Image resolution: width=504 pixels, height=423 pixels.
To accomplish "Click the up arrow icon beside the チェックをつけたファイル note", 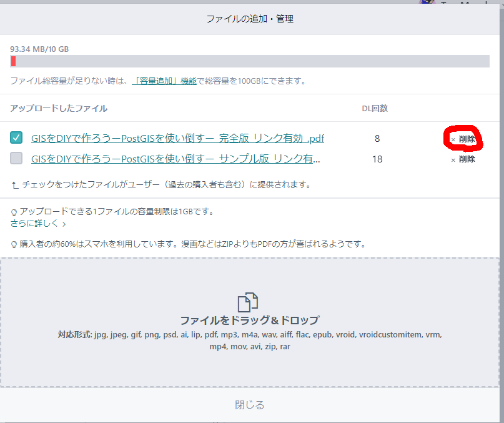I will click(x=14, y=185).
